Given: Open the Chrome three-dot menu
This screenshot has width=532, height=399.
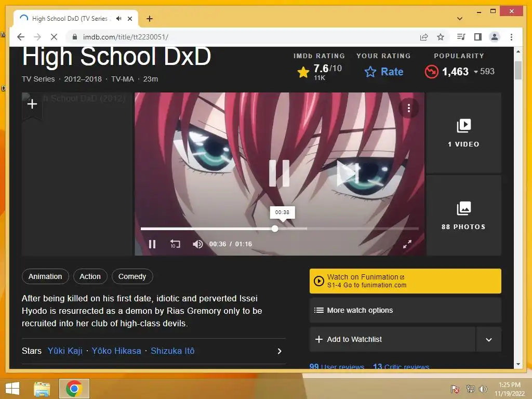Looking at the screenshot, I should coord(511,37).
